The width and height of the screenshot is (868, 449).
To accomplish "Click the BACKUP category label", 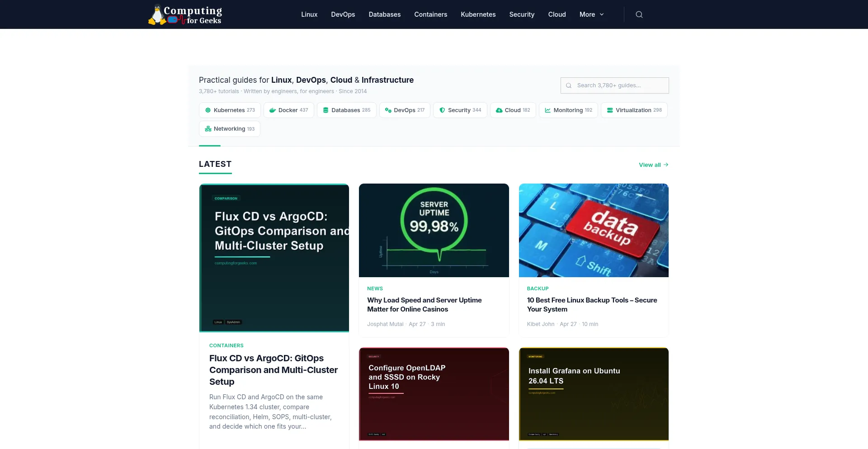I will tap(538, 288).
